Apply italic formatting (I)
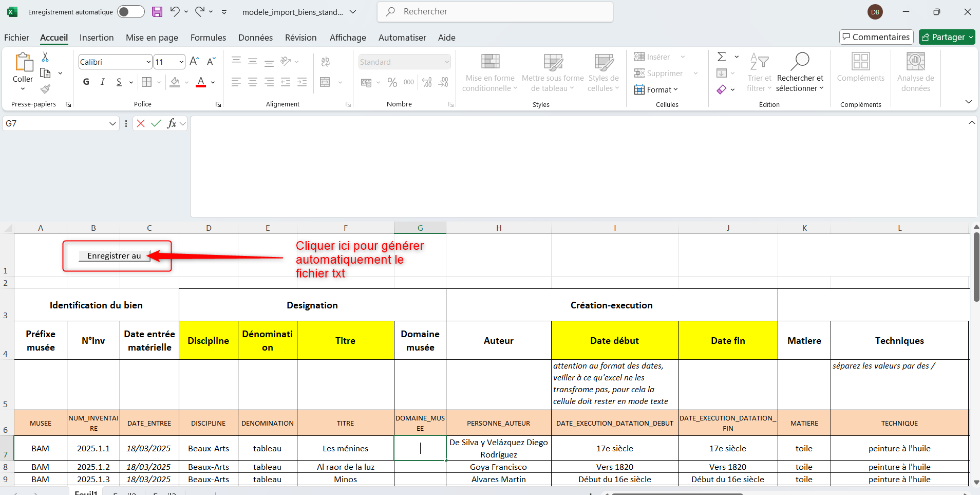The width and height of the screenshot is (980, 495). click(x=103, y=82)
